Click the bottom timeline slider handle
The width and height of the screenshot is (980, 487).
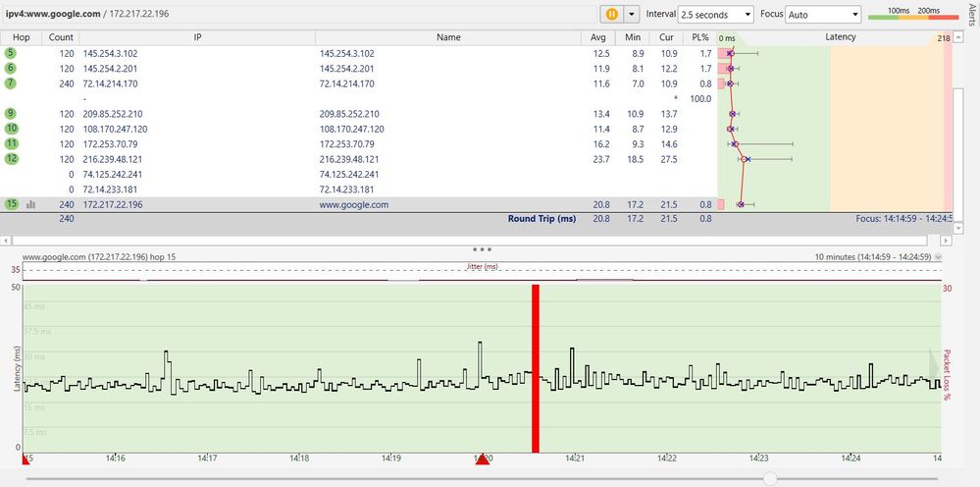click(x=770, y=479)
